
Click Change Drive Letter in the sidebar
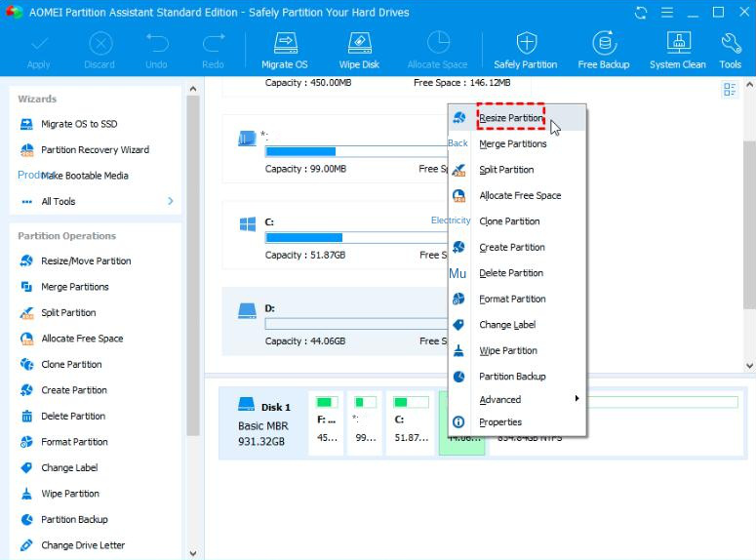[83, 545]
